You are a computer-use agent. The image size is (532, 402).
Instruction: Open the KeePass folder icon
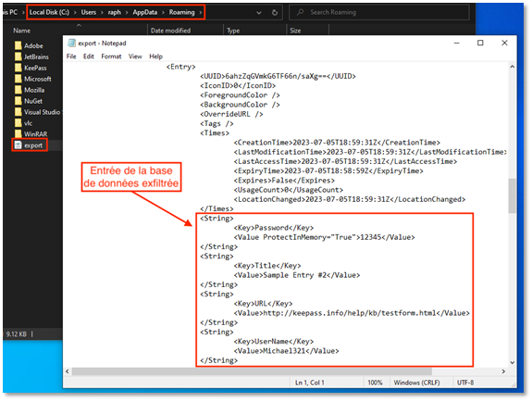(x=18, y=68)
